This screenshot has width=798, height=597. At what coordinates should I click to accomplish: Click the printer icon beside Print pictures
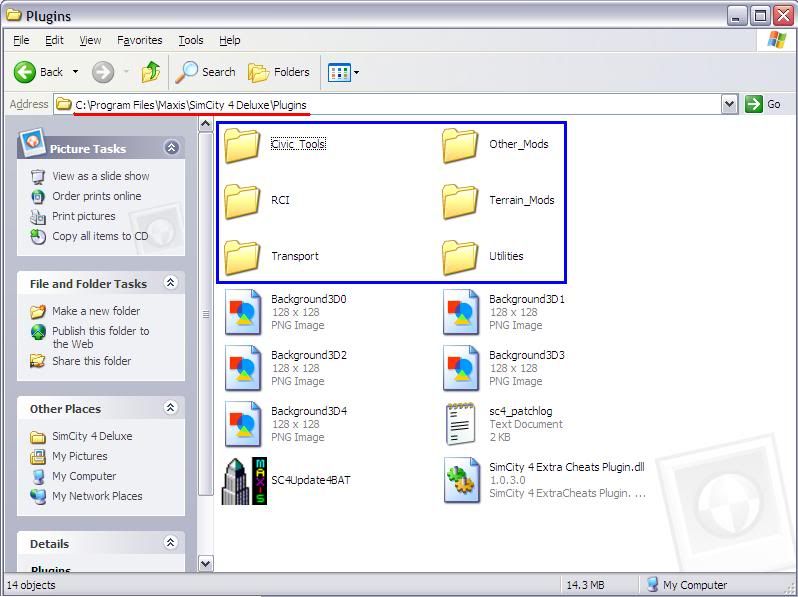point(38,217)
